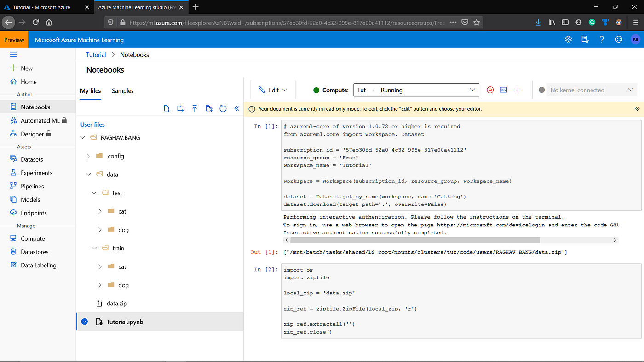Collapse the RAGHAV.BANG folder
The height and width of the screenshot is (362, 644).
pyautogui.click(x=83, y=137)
